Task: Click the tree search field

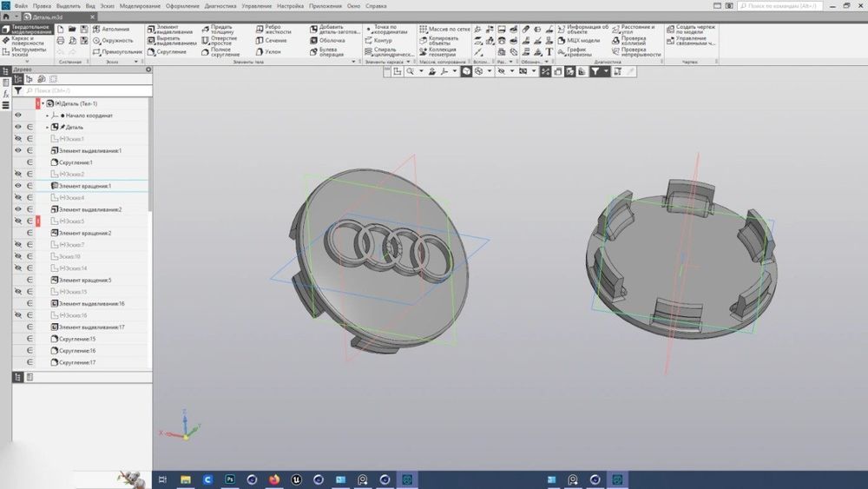Action: 89,90
